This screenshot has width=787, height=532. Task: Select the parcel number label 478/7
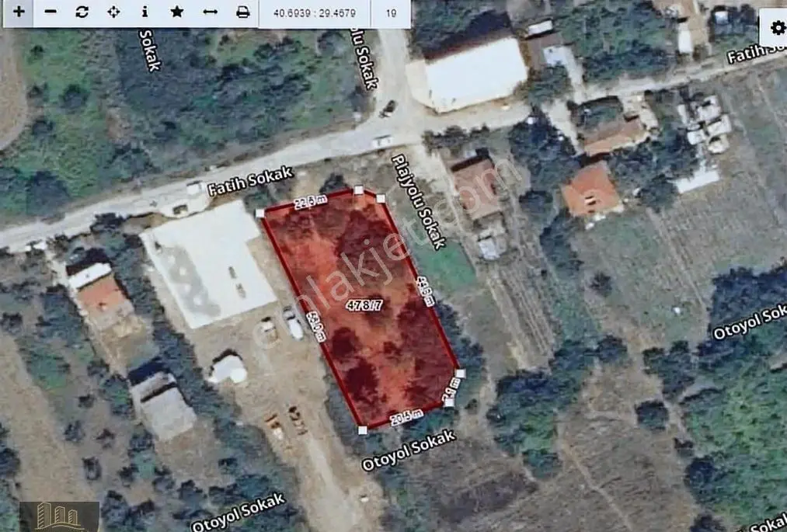coord(364,304)
